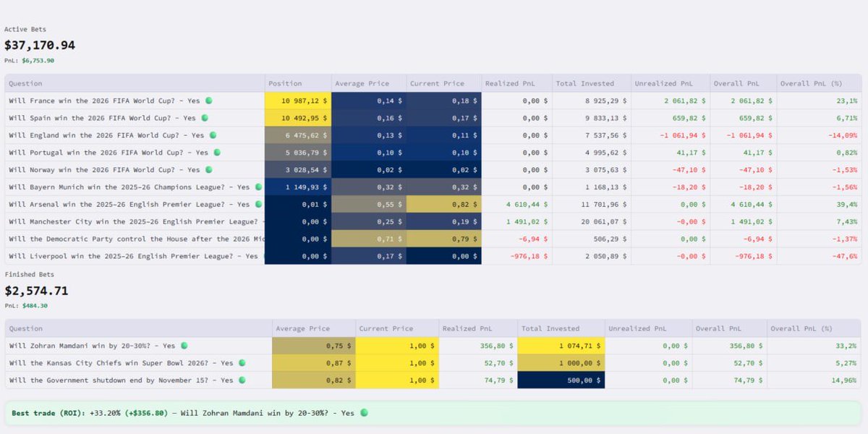Click Overall PnL (%) header in active bets table
Viewport: 868px width, 434px height.
click(x=820, y=83)
